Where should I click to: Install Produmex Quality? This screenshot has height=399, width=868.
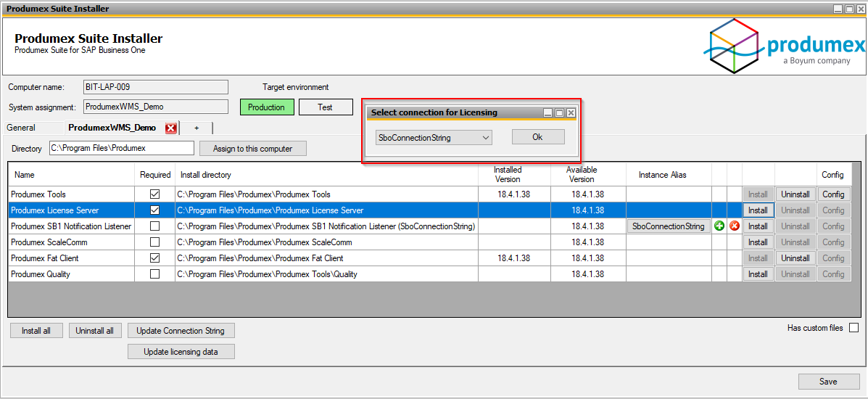[758, 274]
